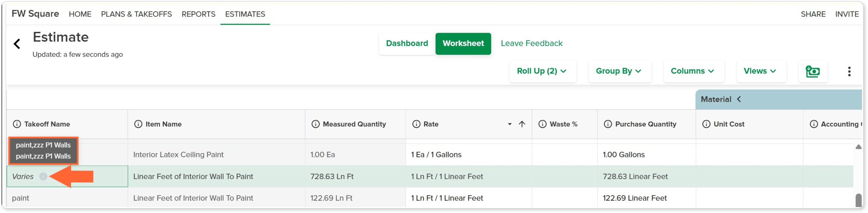The width and height of the screenshot is (868, 213).
Task: Open the three-dot more options menu
Action: pos(849,72)
